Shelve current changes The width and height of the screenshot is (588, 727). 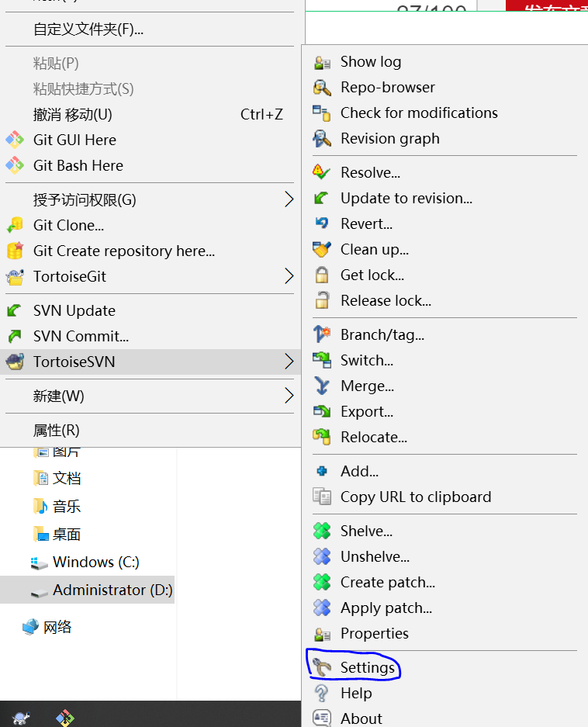(364, 531)
